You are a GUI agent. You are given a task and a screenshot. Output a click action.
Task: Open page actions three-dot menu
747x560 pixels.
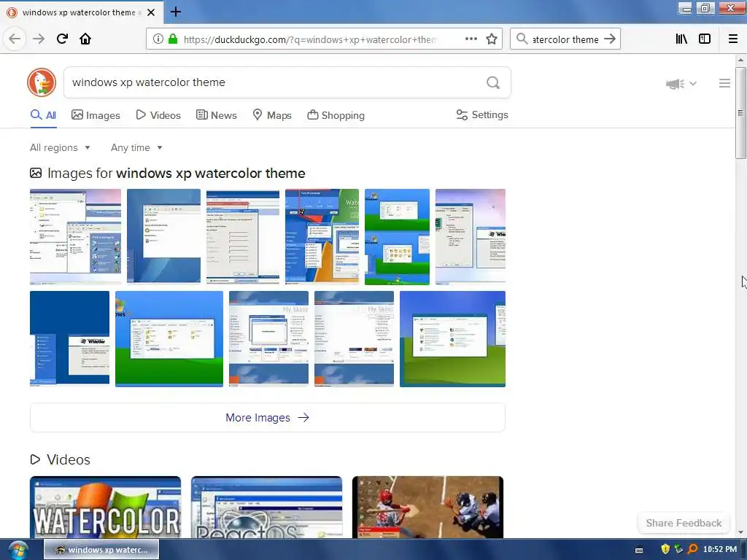471,39
